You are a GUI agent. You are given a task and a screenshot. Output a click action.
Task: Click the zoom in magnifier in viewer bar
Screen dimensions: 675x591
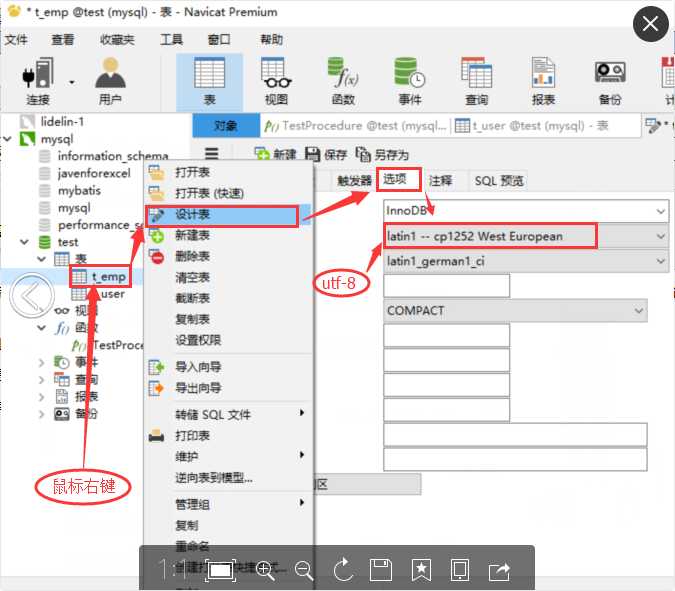[265, 570]
